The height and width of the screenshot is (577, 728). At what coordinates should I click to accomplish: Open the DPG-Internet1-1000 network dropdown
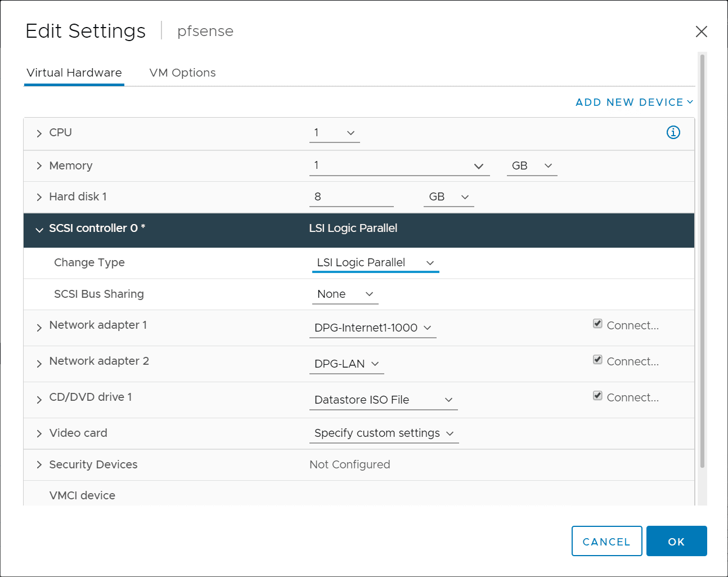point(372,328)
